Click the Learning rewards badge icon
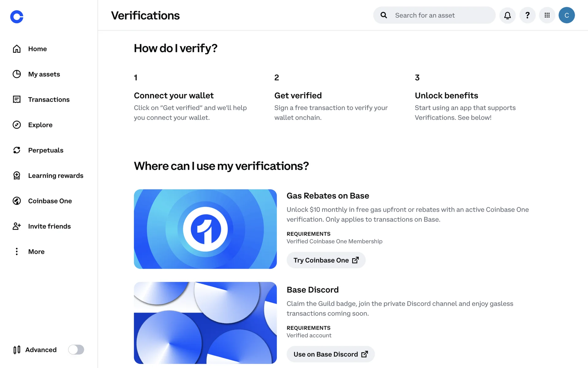Screen dimensions: 588x368 pos(17,175)
